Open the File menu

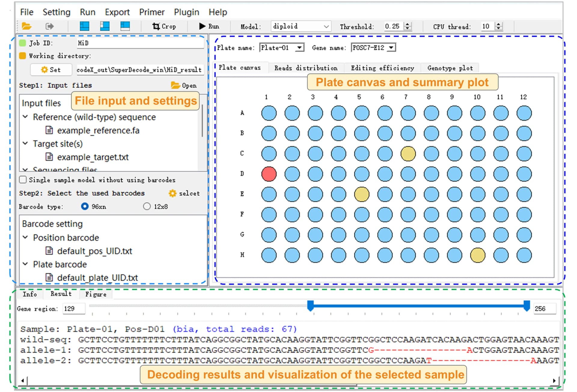(27, 12)
